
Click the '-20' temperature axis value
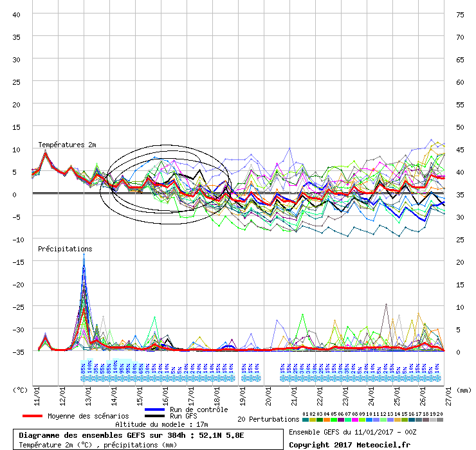click(x=18, y=285)
